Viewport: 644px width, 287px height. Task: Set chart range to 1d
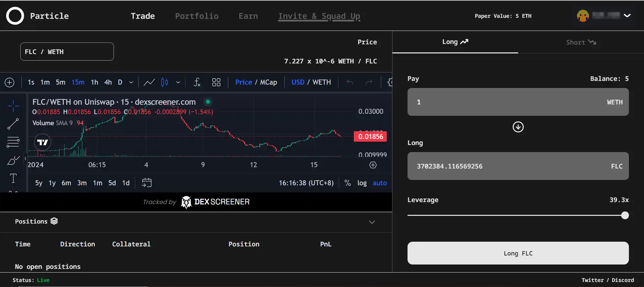click(126, 183)
